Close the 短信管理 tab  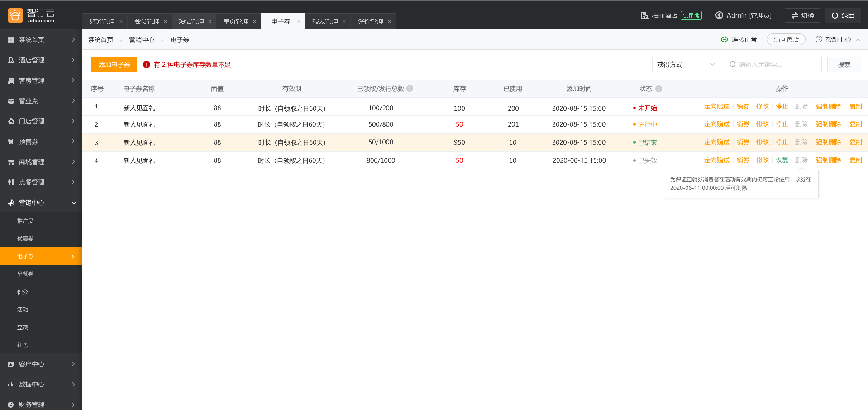210,22
